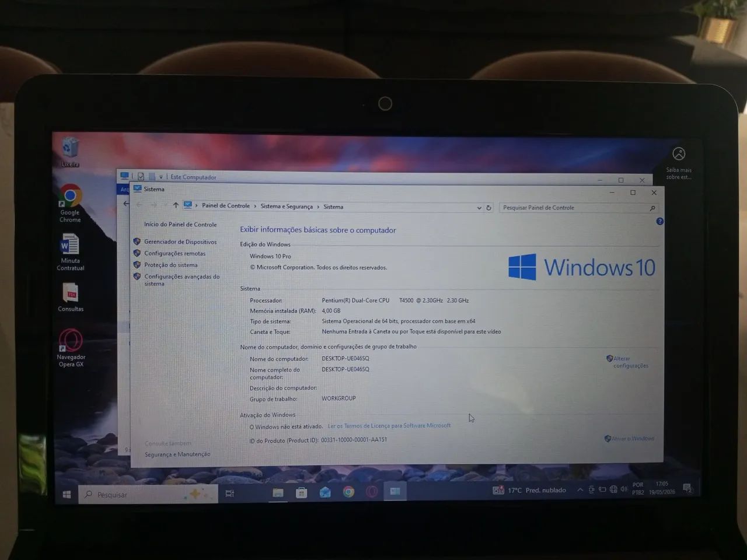Open the notification center icon
This screenshot has height=560, width=747.
point(687,488)
